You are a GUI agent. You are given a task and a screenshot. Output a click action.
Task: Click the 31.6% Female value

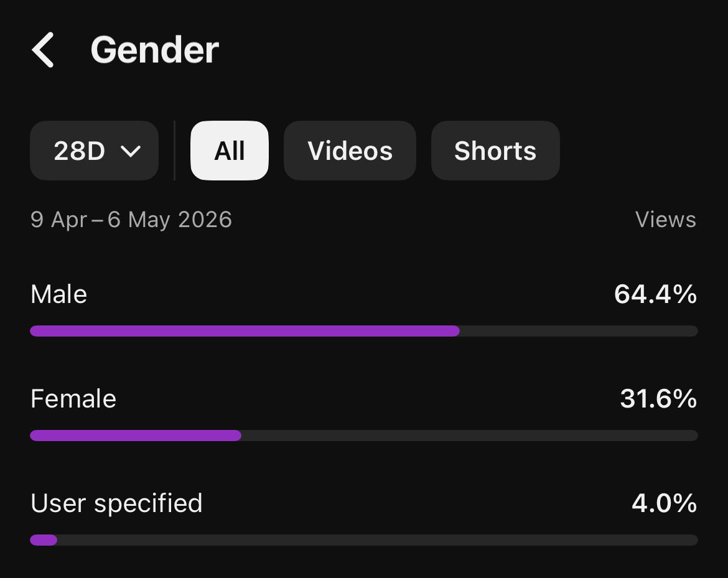[658, 399]
